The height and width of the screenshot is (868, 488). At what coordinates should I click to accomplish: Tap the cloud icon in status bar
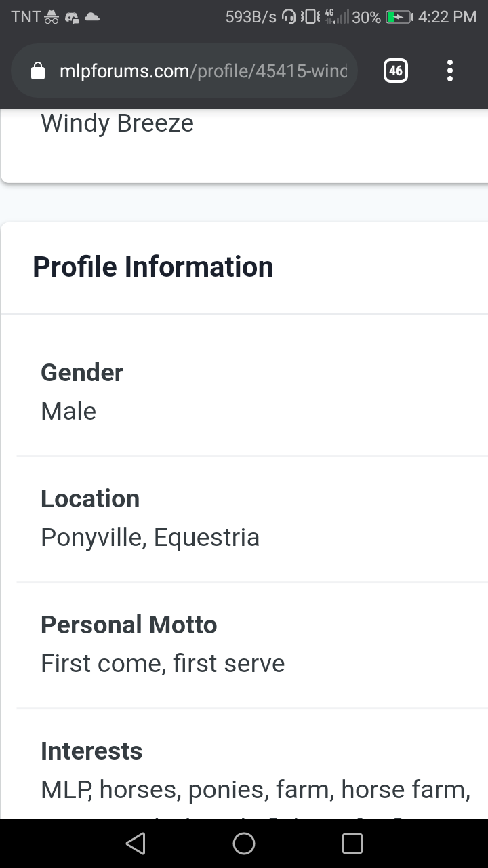click(x=91, y=18)
